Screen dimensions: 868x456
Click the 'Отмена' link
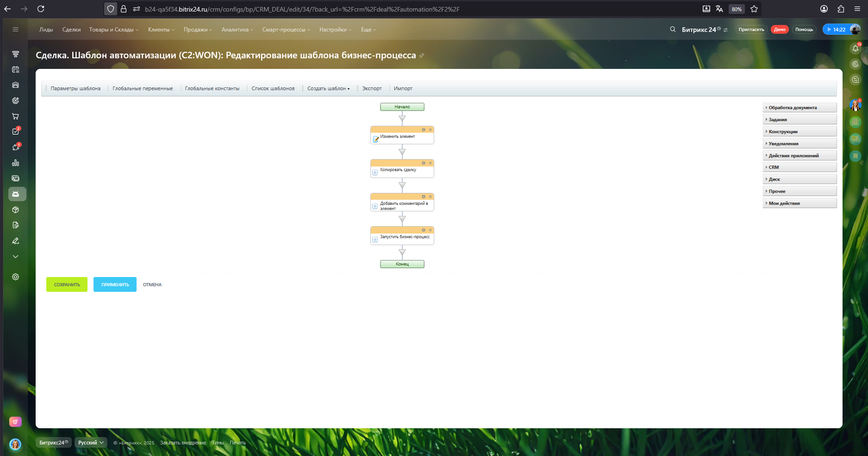point(152,285)
